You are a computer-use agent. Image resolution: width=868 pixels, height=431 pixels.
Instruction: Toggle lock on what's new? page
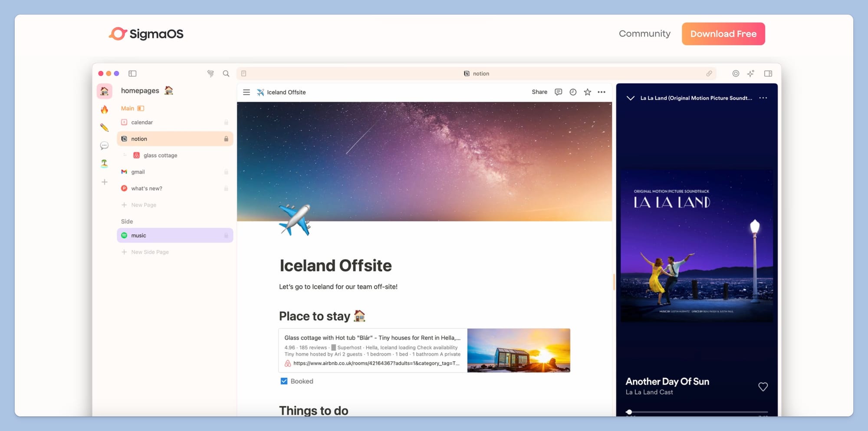[x=226, y=188]
